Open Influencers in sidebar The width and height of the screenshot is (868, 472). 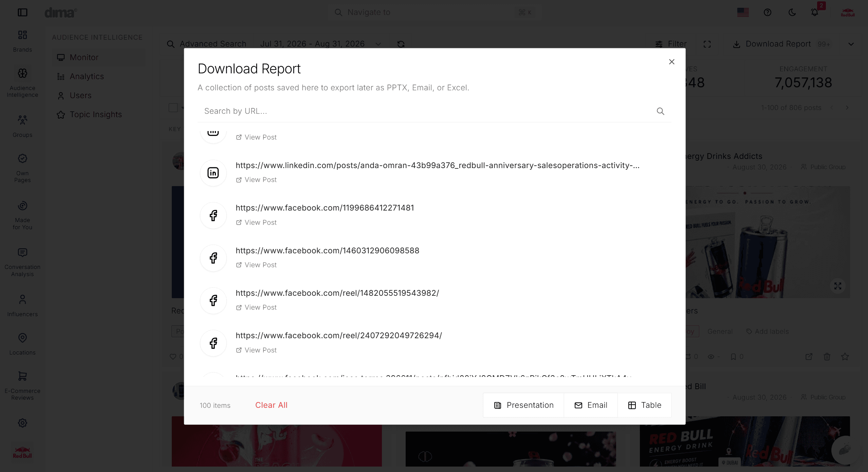(22, 306)
